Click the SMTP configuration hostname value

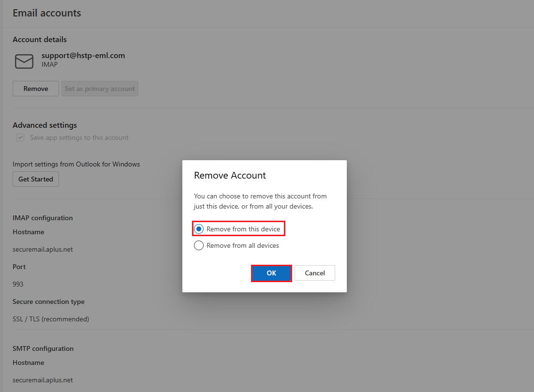click(43, 380)
